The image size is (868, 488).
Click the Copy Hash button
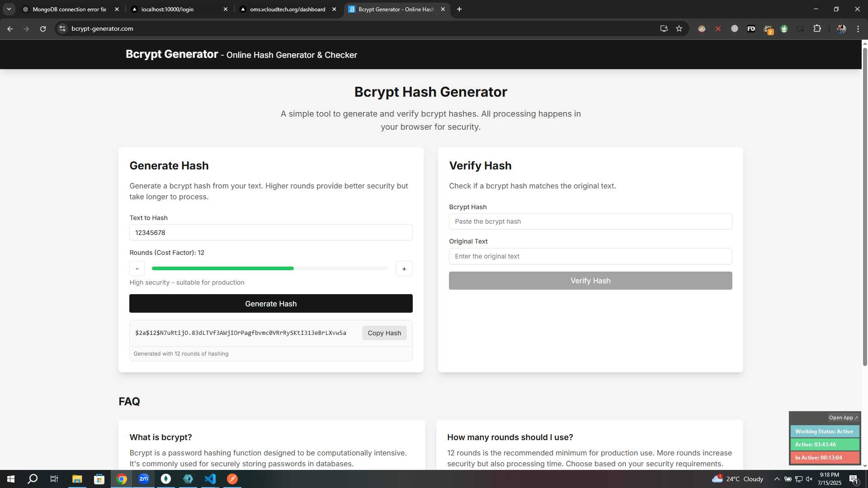pos(384,333)
